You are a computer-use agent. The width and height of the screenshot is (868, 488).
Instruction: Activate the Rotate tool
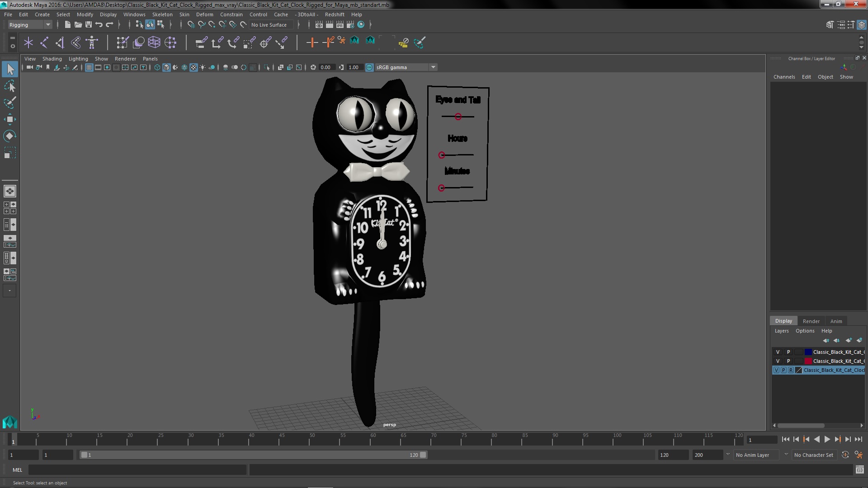click(10, 136)
